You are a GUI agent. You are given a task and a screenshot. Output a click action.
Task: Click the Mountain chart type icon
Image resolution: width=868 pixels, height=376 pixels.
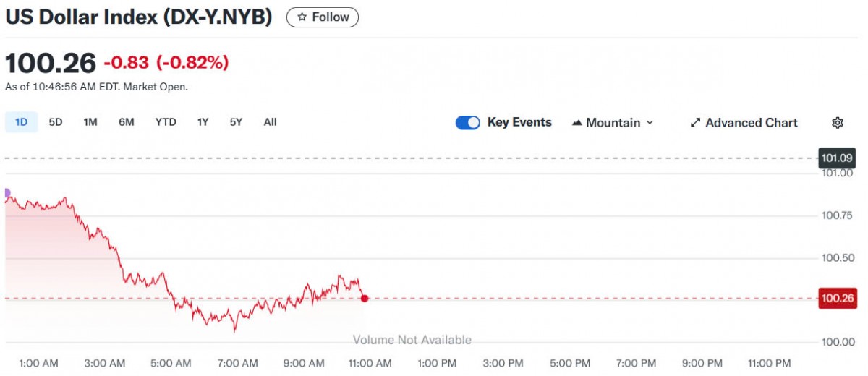tap(577, 123)
